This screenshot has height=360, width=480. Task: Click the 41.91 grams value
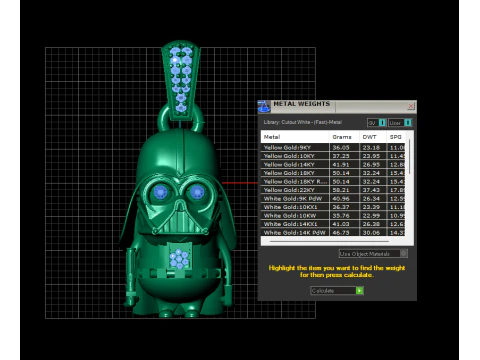click(x=341, y=164)
